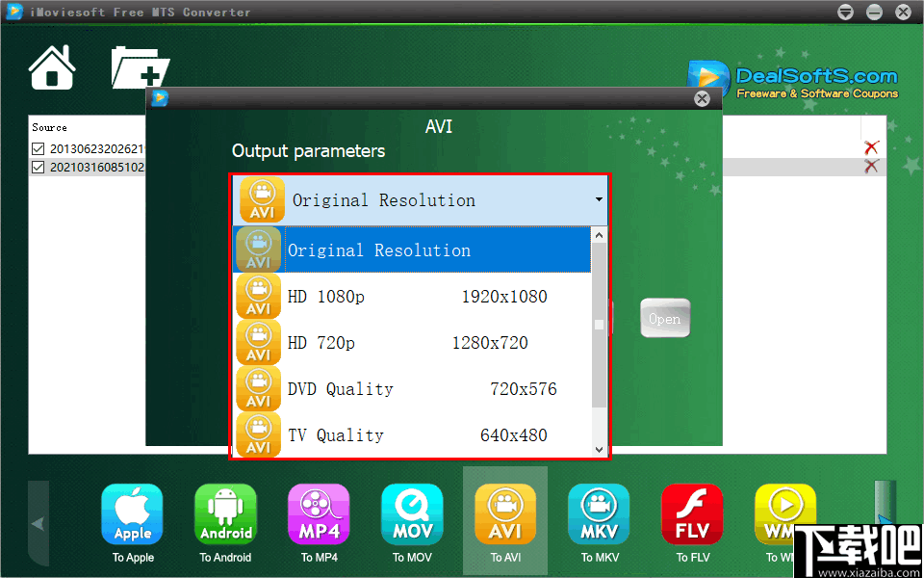Click the dropdown scrollbar down arrow
Screen dimensions: 924x578
[599, 448]
